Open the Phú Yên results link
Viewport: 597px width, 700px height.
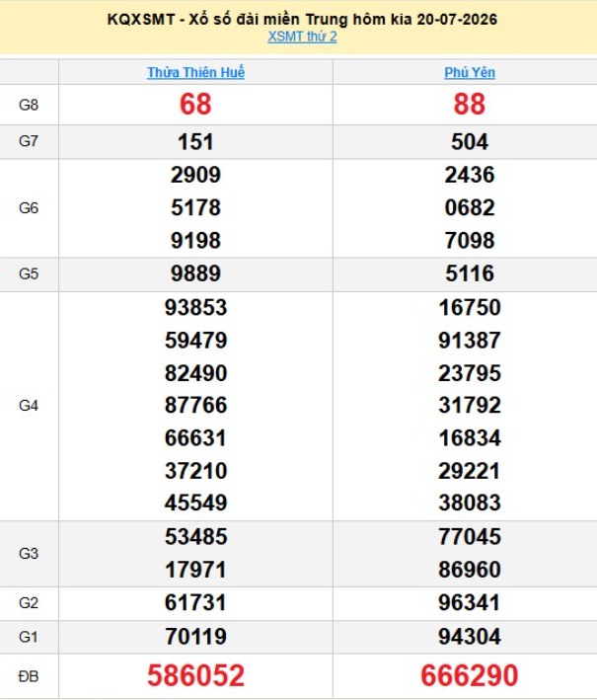470,72
